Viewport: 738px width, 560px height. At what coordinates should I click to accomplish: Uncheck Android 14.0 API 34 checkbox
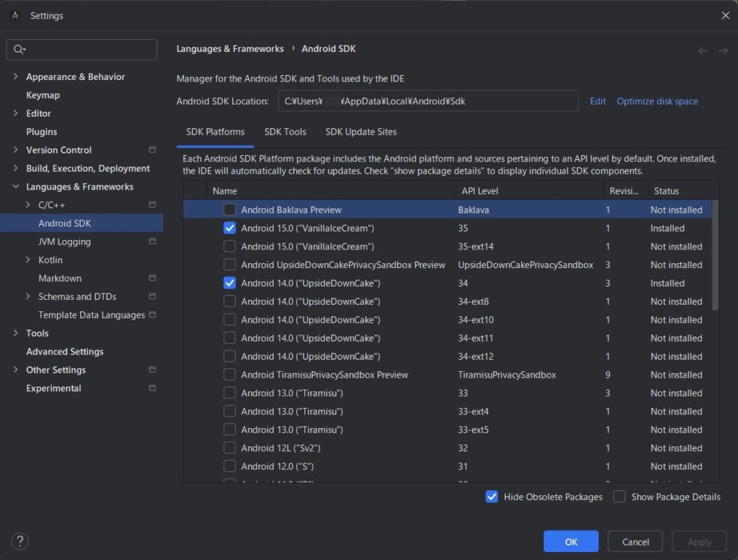click(230, 283)
